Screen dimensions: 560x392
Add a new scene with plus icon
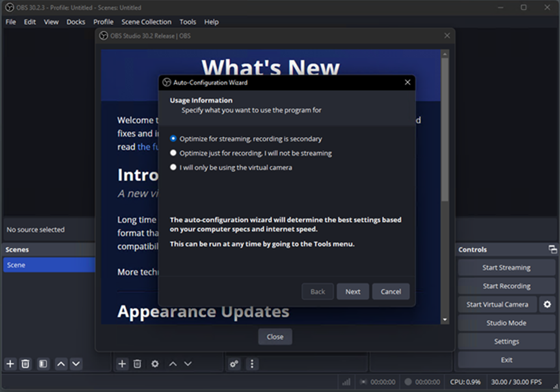point(10,363)
